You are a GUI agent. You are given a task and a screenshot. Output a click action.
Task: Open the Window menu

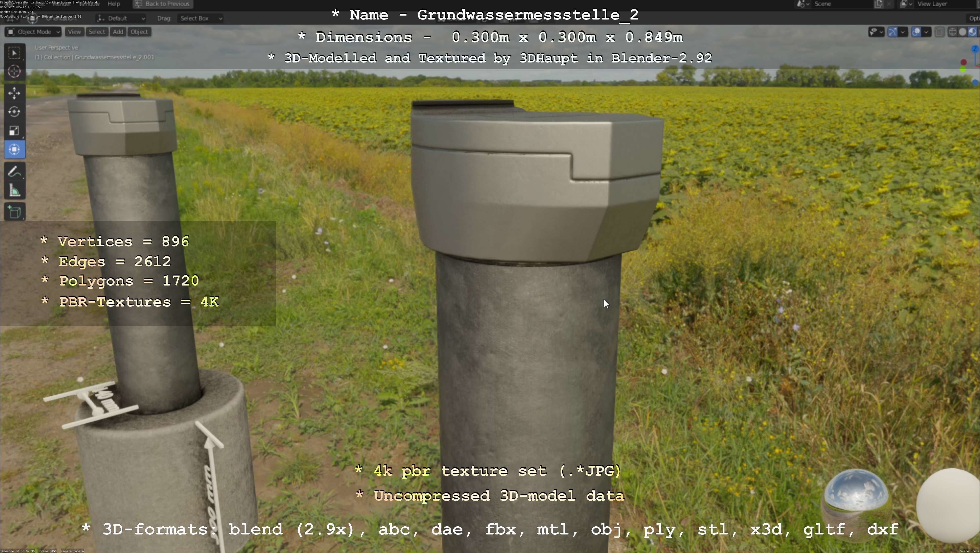[x=89, y=4]
